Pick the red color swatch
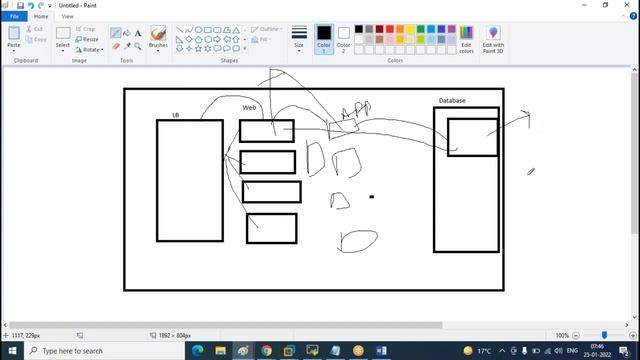 (x=390, y=29)
